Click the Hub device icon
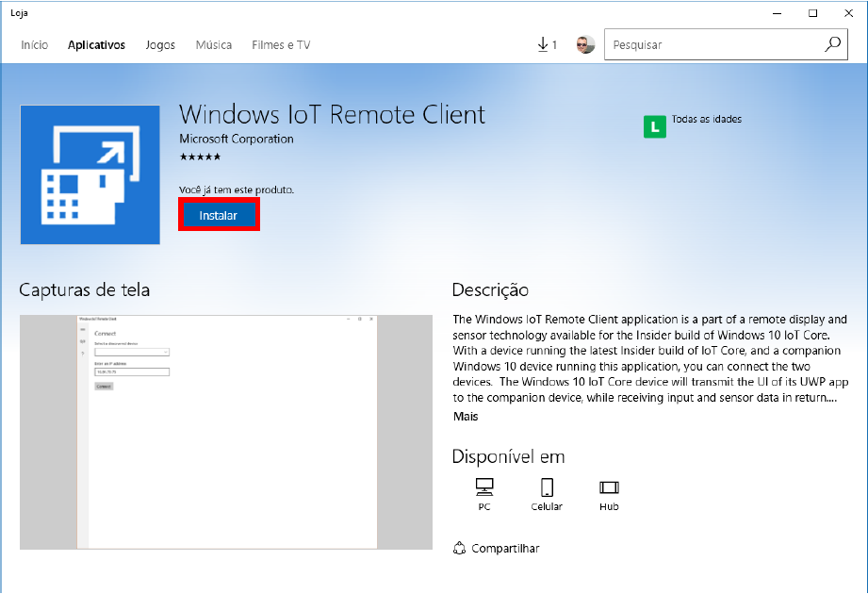Screen dimensions: 868x594 click(x=609, y=487)
